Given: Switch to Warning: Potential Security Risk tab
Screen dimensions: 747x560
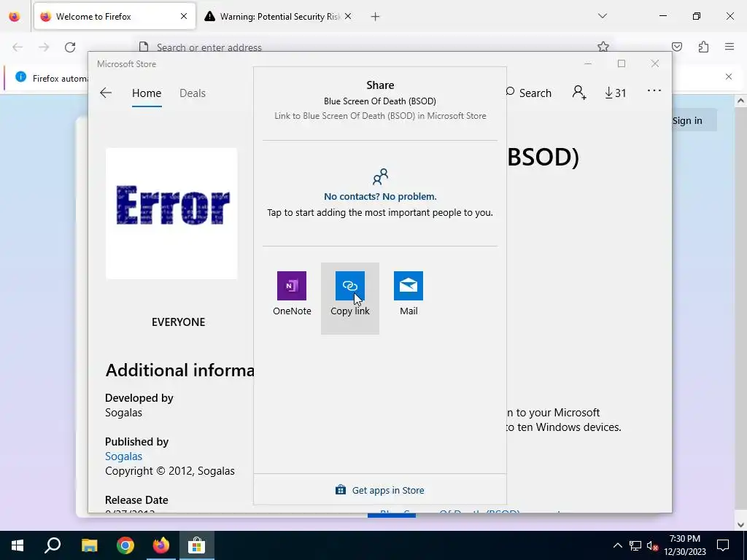Looking at the screenshot, I should click(273, 16).
